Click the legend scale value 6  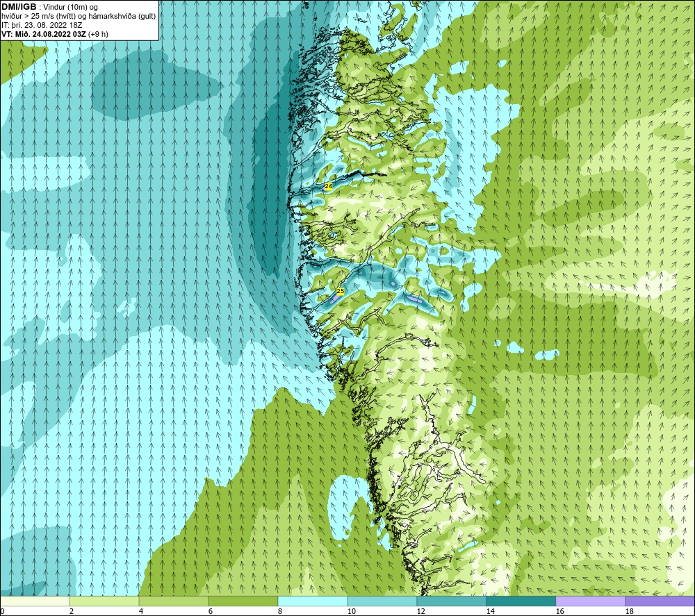click(x=210, y=611)
